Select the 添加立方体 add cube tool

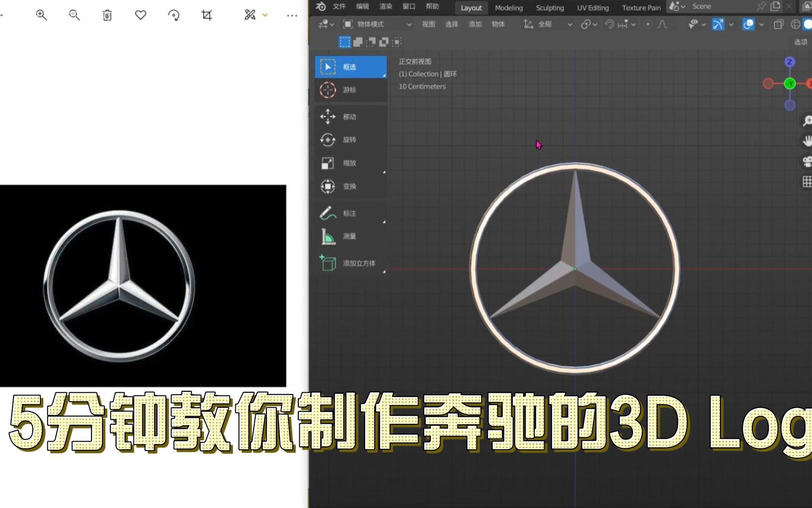351,263
